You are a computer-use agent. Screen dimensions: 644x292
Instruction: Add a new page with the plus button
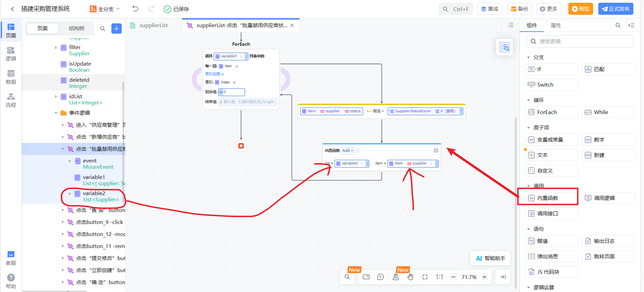pyautogui.click(x=117, y=29)
